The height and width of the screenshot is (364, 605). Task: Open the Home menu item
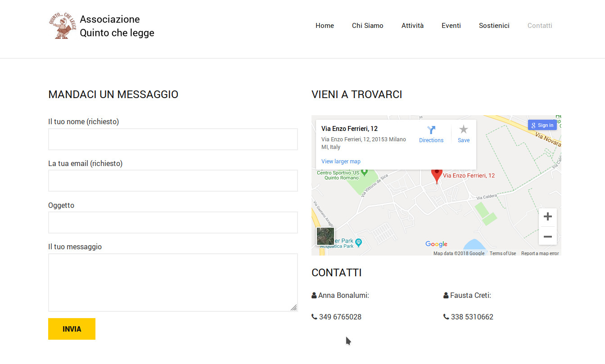click(325, 26)
